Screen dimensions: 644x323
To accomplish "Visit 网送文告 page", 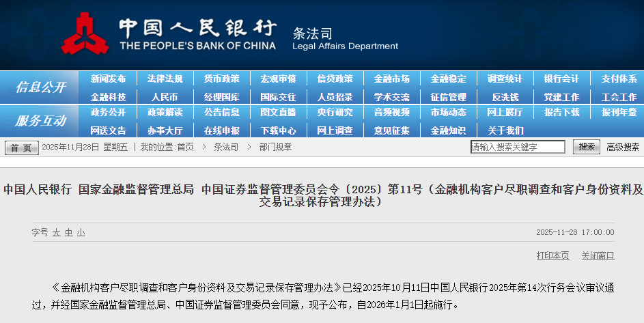I will [x=108, y=130].
